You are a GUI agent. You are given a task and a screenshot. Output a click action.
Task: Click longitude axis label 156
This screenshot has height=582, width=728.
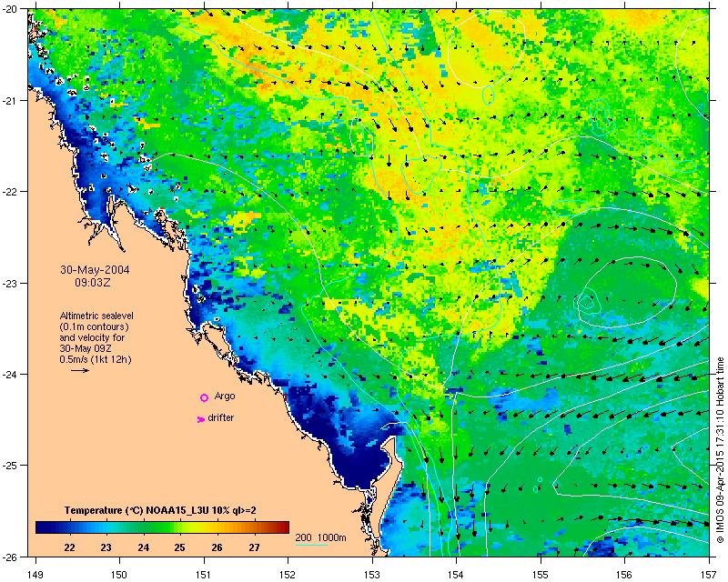[625, 575]
